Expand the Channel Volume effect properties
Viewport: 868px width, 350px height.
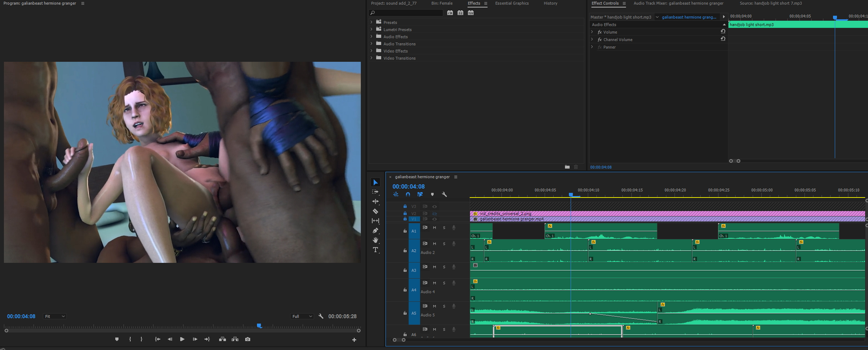592,39
